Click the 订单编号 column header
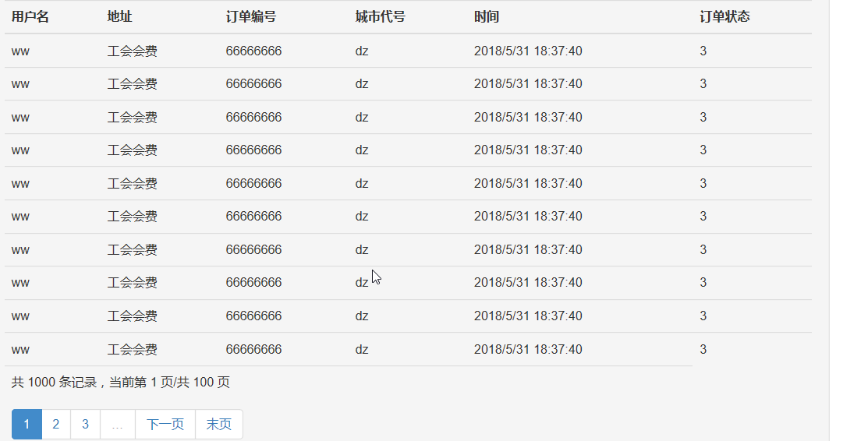Viewport: 868px width, 441px height. pyautogui.click(x=251, y=16)
